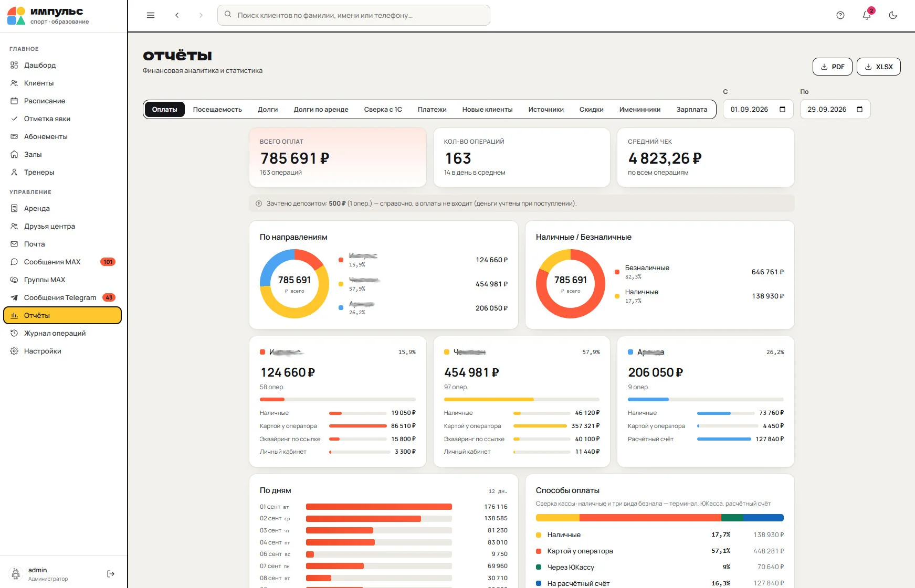The image size is (915, 588).
Task: Click Безналичные legend entry 646 761 ₽
Action: 699,272
